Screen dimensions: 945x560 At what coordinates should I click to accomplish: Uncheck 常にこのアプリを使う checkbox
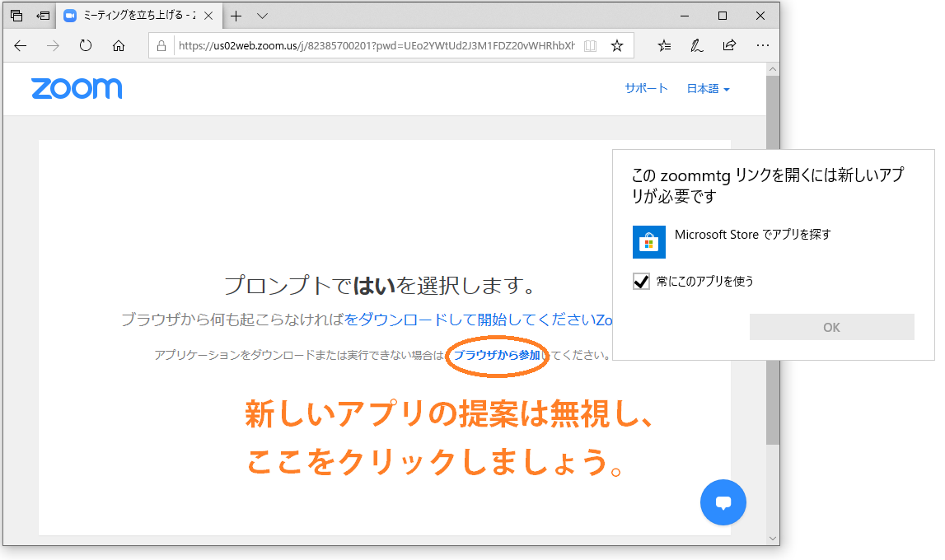coord(641,281)
